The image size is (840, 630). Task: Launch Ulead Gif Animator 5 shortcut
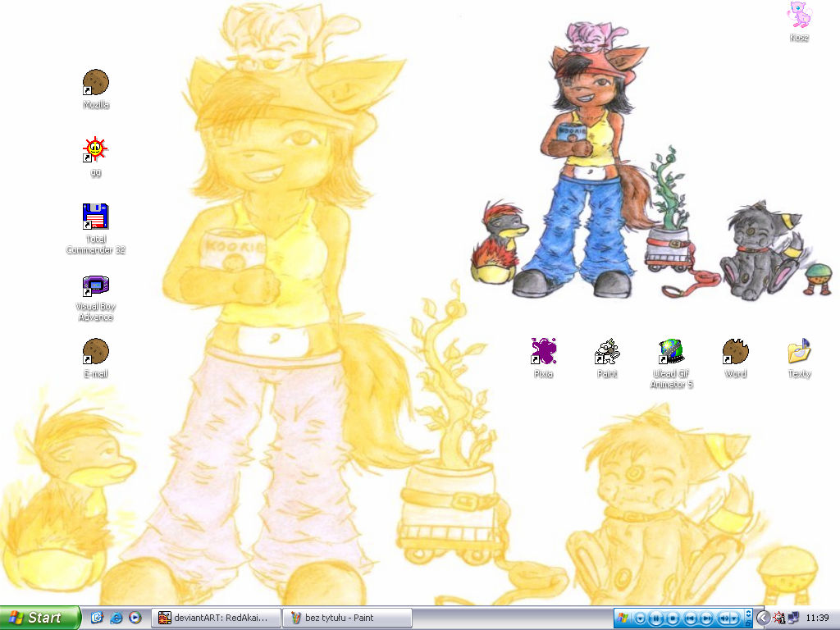[x=671, y=363]
